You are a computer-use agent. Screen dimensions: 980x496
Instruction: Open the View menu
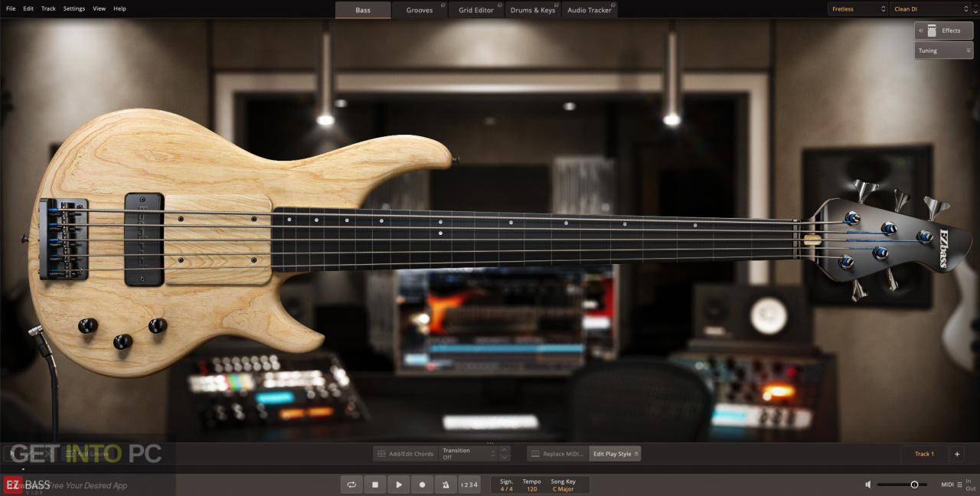tap(100, 8)
